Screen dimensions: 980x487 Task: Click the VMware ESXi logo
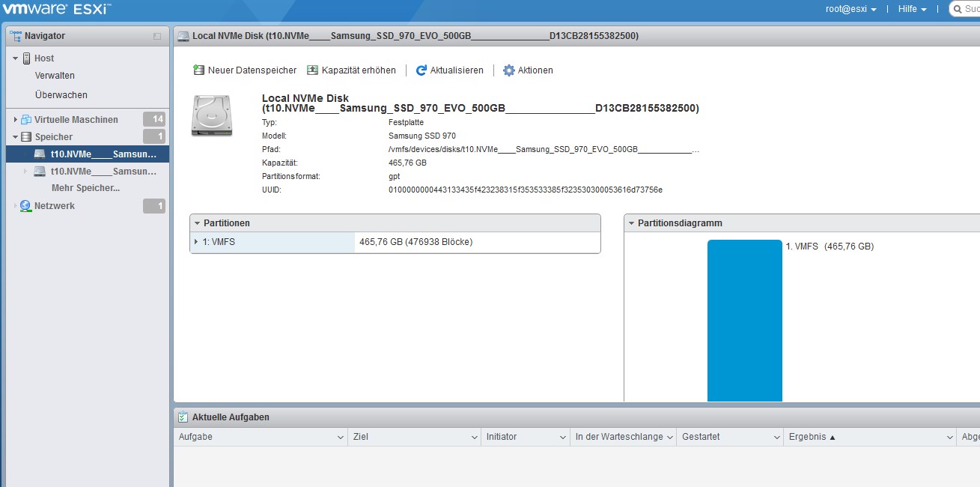(x=58, y=10)
